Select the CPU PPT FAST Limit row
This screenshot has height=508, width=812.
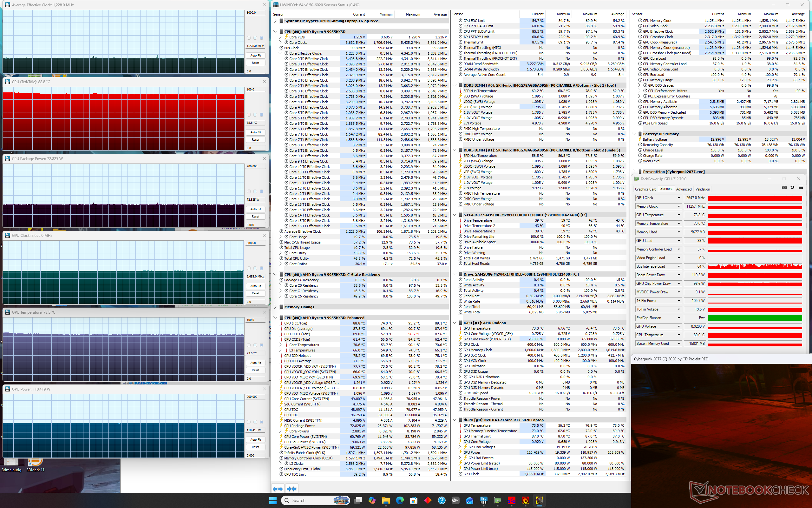click(540, 26)
